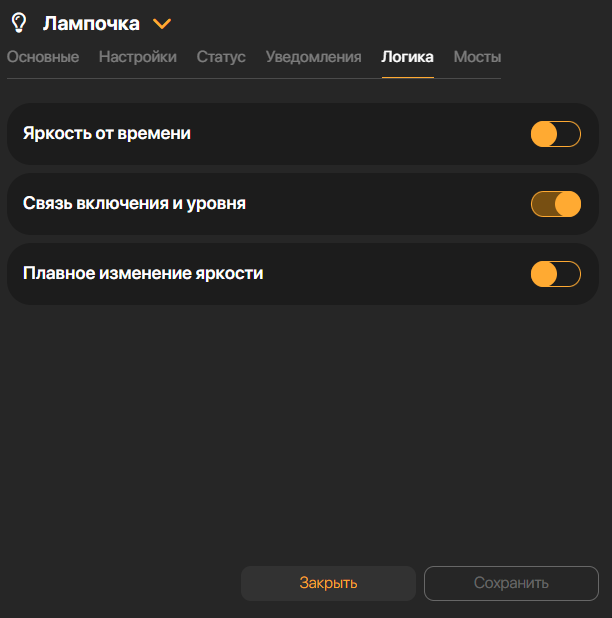
Task: Expand the orange chevron next to Лампочка
Action: (162, 23)
